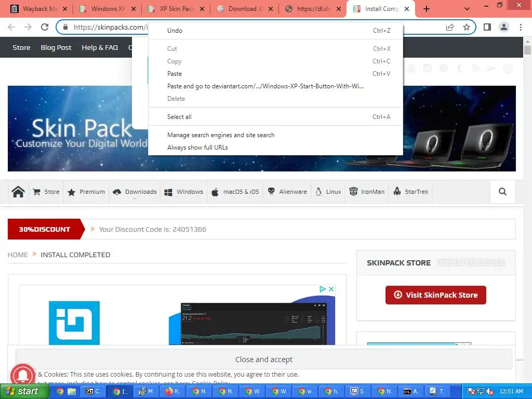Open the quick launch folder icon
The height and width of the screenshot is (399, 532).
(72, 392)
